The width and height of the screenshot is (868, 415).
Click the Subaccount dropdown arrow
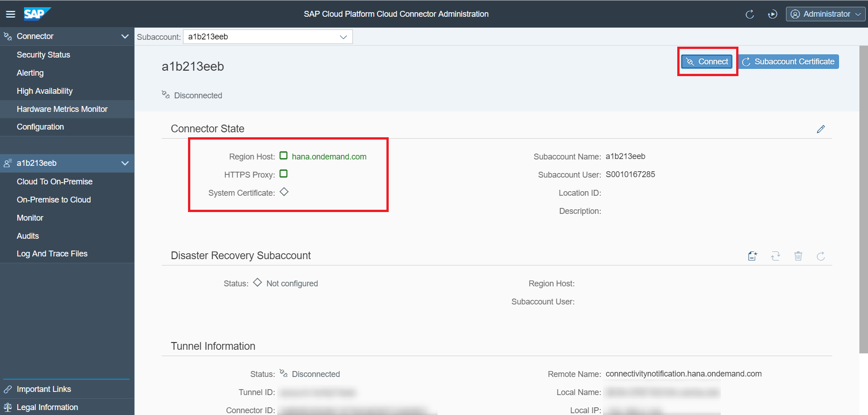(x=343, y=37)
